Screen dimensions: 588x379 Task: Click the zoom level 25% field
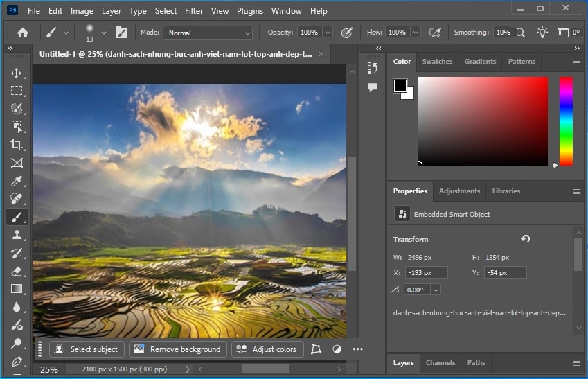[x=49, y=369]
